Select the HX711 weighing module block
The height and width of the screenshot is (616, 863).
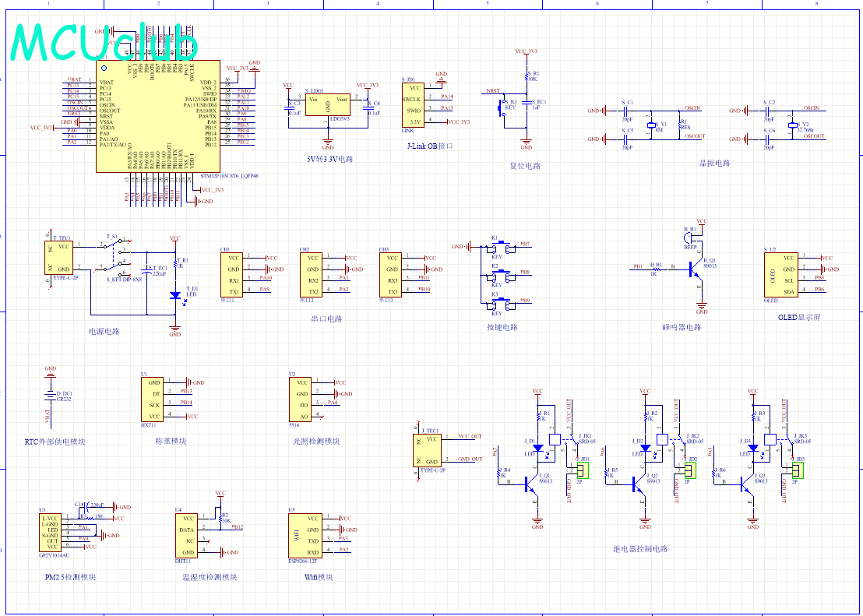coord(153,400)
